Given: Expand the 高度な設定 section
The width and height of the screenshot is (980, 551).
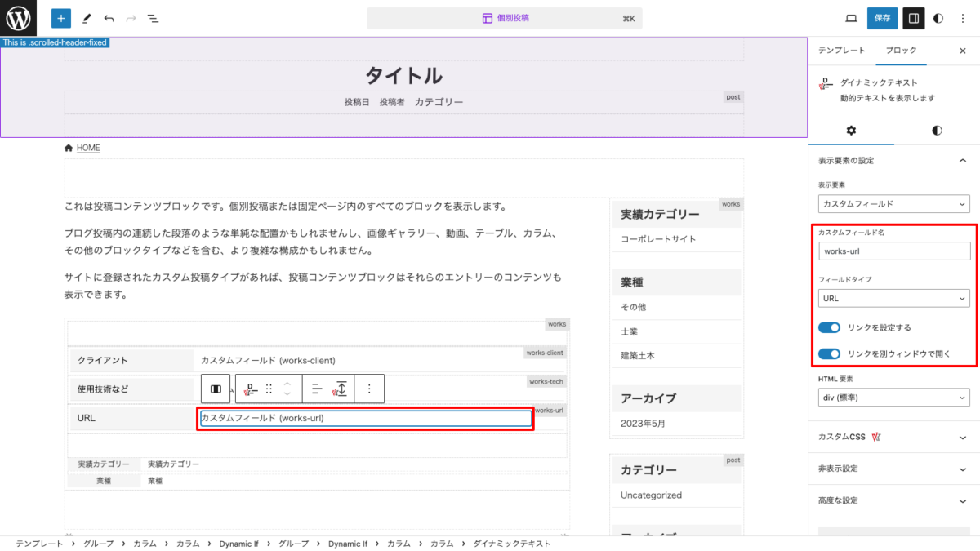Looking at the screenshot, I should (894, 500).
